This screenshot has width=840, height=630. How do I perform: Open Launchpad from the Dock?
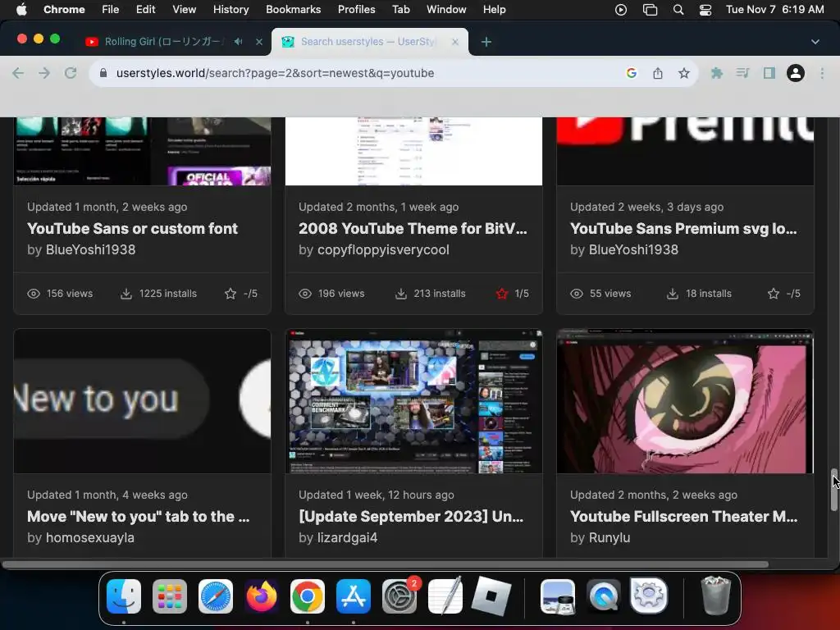[169, 596]
